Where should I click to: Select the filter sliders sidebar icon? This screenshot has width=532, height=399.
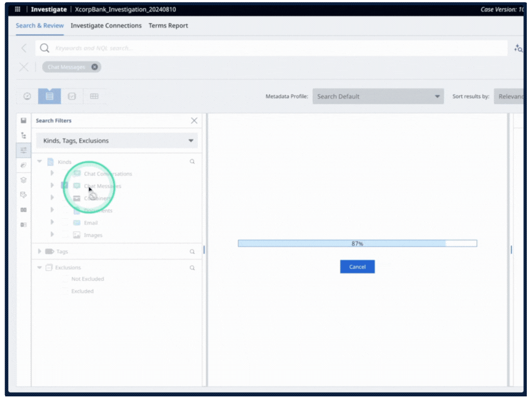(23, 150)
